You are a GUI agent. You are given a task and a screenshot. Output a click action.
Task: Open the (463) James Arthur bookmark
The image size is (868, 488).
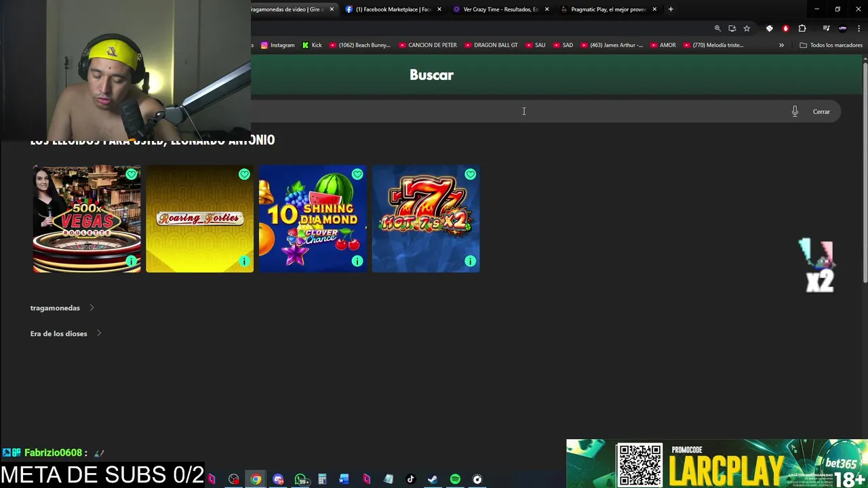coord(612,45)
